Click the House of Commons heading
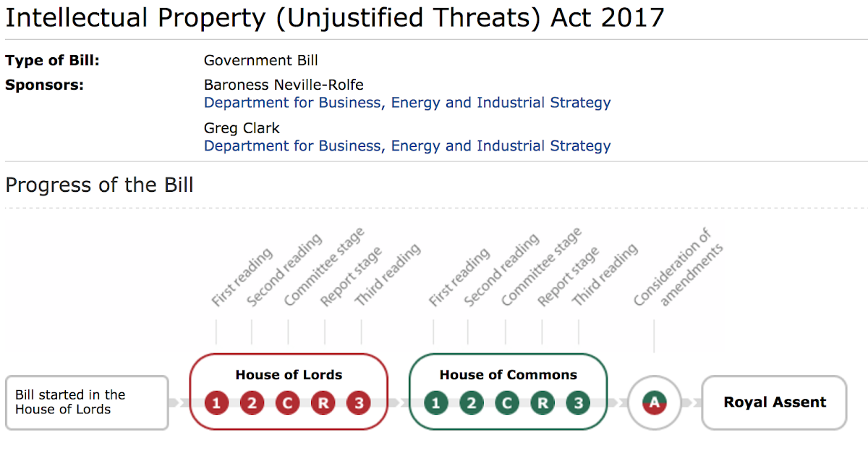This screenshot has height=456, width=868. click(509, 375)
